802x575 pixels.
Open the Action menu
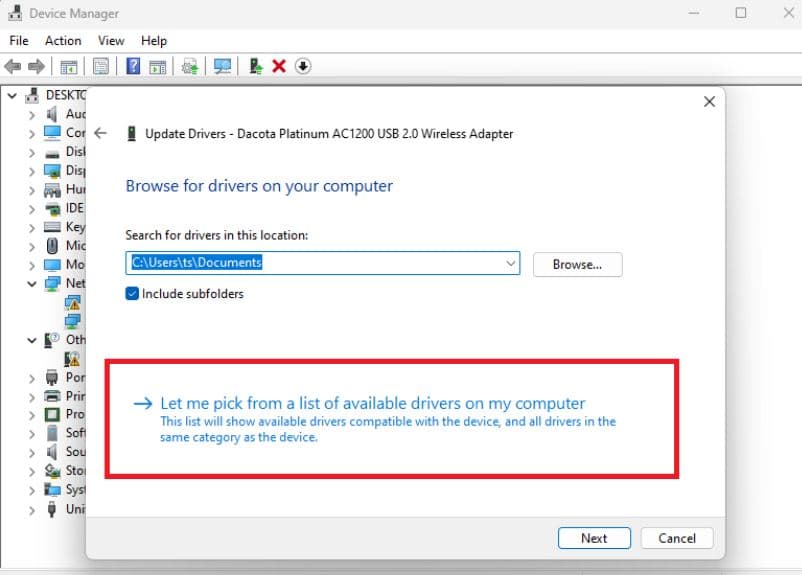click(63, 40)
